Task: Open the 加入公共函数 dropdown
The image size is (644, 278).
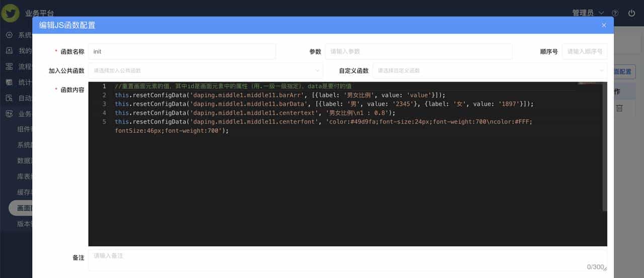Action: pos(206,71)
